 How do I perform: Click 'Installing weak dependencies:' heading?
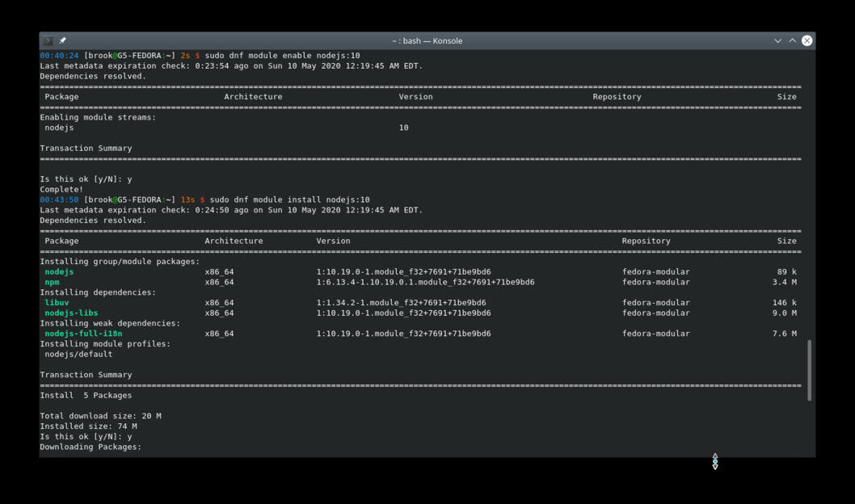click(x=110, y=324)
